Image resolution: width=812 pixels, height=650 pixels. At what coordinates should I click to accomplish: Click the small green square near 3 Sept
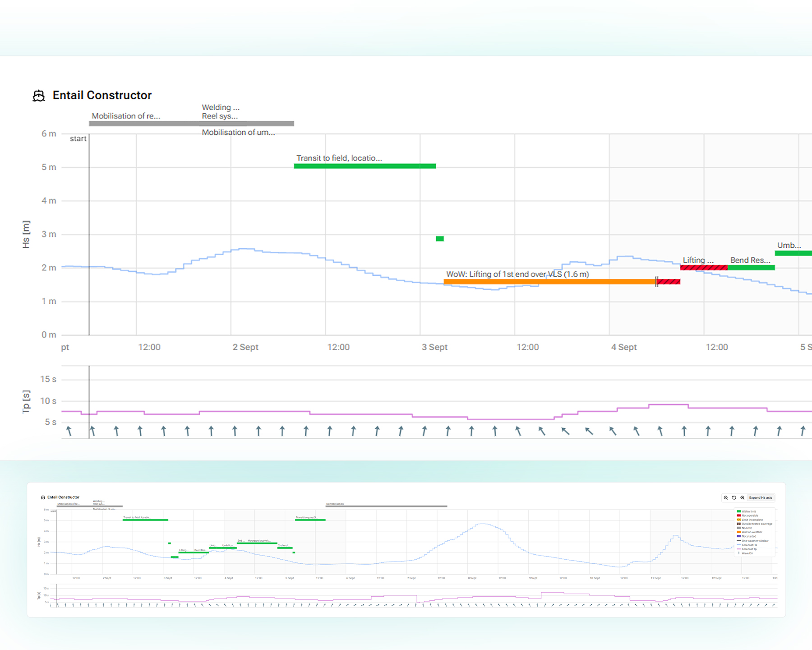440,239
